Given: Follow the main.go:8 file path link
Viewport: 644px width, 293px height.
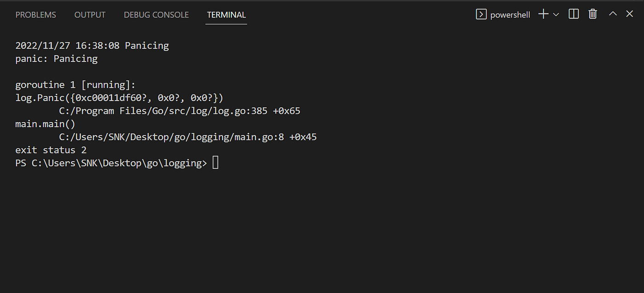Looking at the screenshot, I should pyautogui.click(x=172, y=137).
